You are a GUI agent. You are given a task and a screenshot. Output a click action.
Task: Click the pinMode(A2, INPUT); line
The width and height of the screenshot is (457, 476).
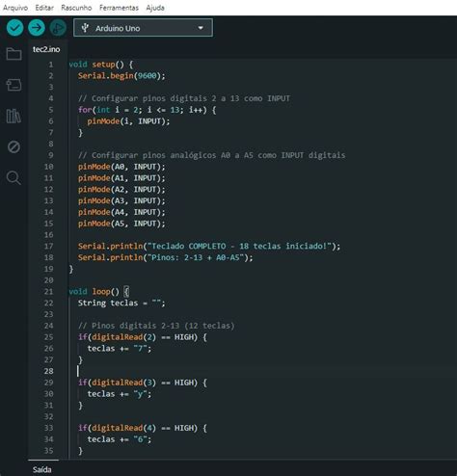[x=121, y=190]
